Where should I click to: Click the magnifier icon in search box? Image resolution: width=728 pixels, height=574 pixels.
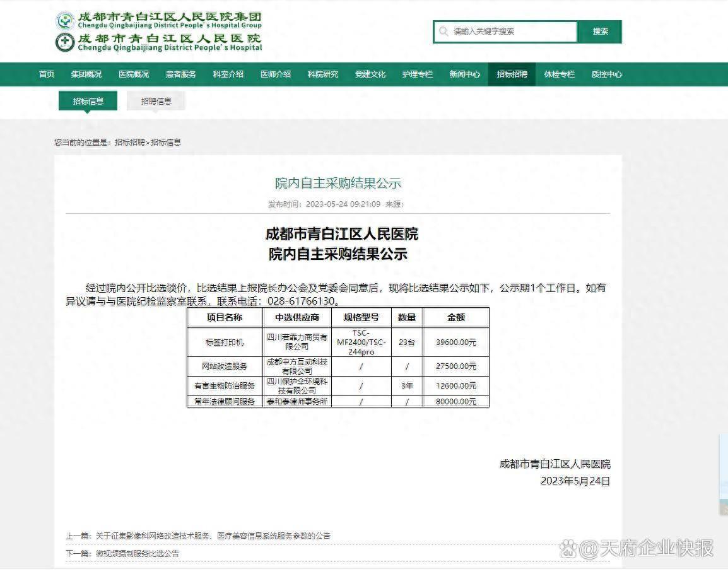coord(444,32)
